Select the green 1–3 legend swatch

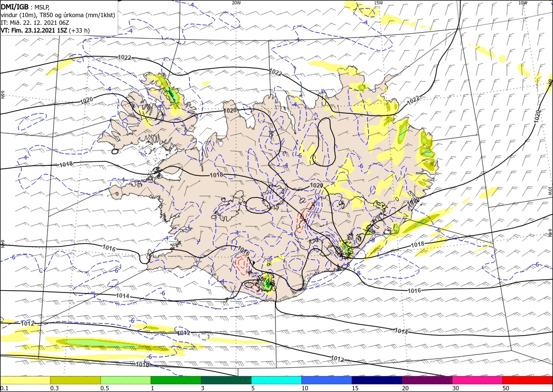[x=176, y=380]
